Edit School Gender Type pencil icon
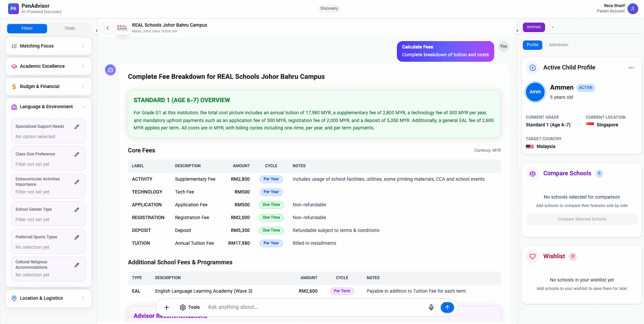 point(77,210)
